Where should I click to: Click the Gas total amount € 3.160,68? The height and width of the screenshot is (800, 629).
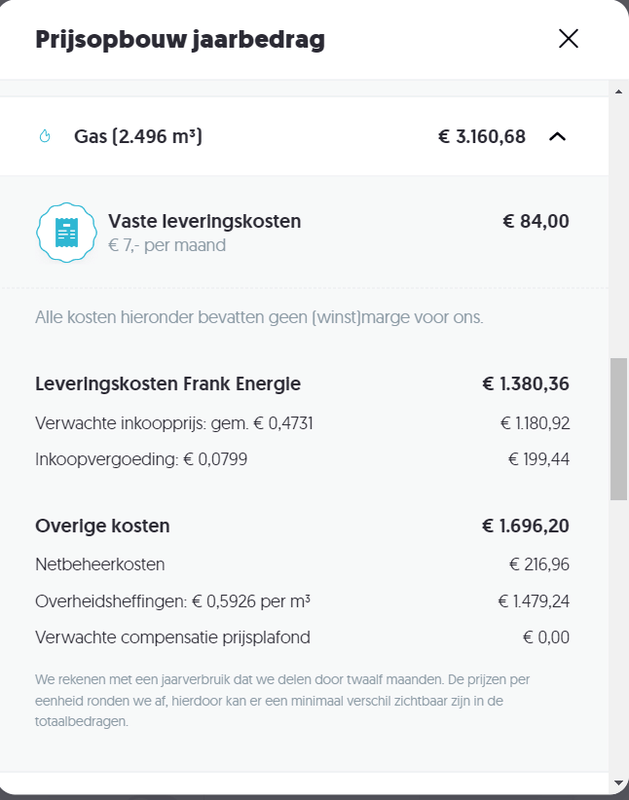point(481,136)
